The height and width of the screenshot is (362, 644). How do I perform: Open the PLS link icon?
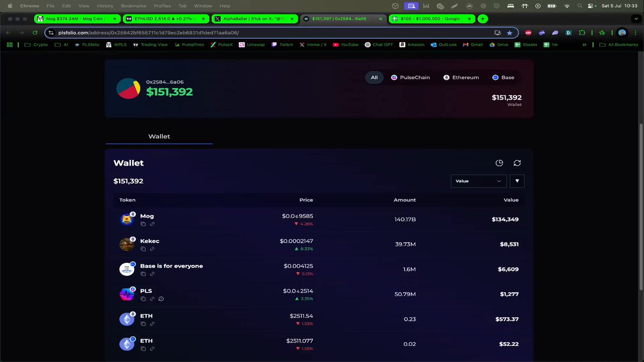click(x=152, y=299)
